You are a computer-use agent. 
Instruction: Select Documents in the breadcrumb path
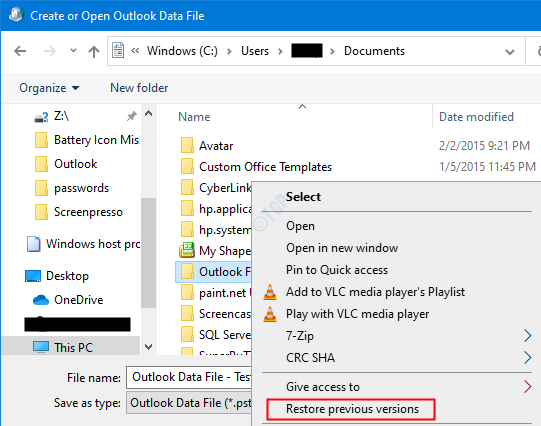click(x=374, y=51)
